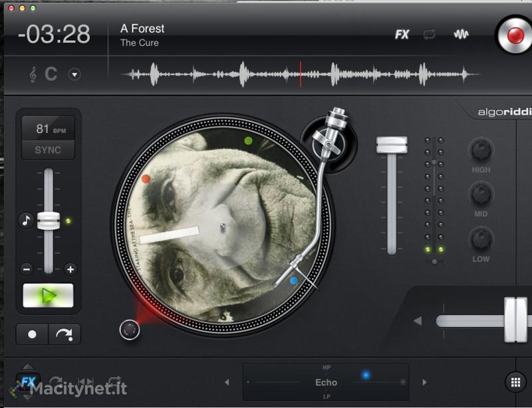The height and width of the screenshot is (408, 532).
Task: Click the gain slider between the level meters
Action: (x=434, y=162)
